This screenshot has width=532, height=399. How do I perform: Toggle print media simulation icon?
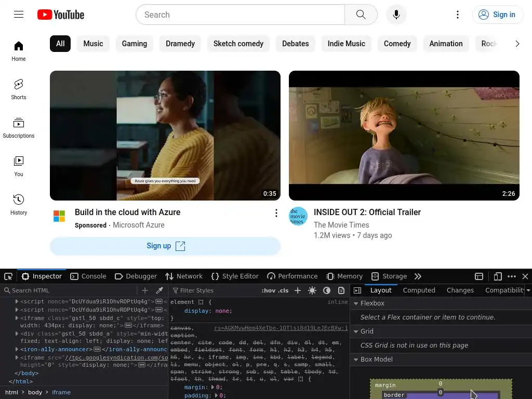pyautogui.click(x=341, y=290)
